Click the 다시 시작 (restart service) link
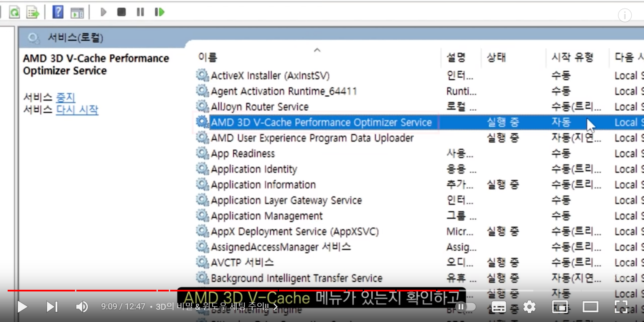This screenshot has height=322, width=644. point(77,110)
